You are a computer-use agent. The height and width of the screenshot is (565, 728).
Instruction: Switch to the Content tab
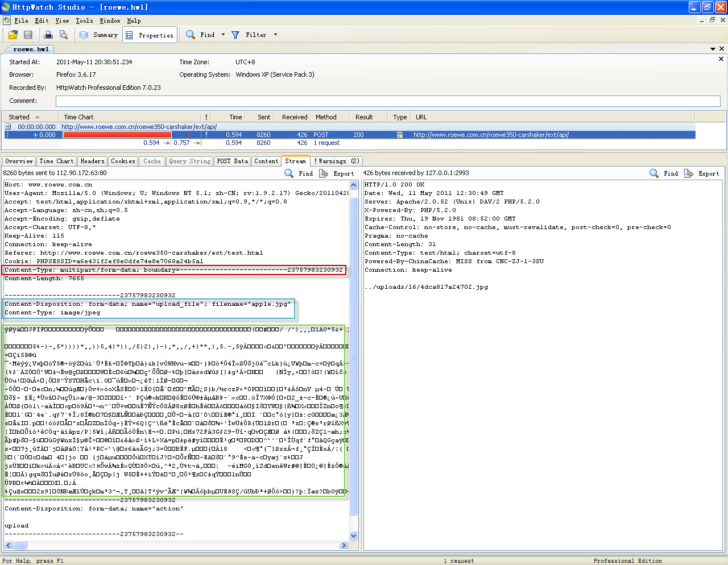266,161
